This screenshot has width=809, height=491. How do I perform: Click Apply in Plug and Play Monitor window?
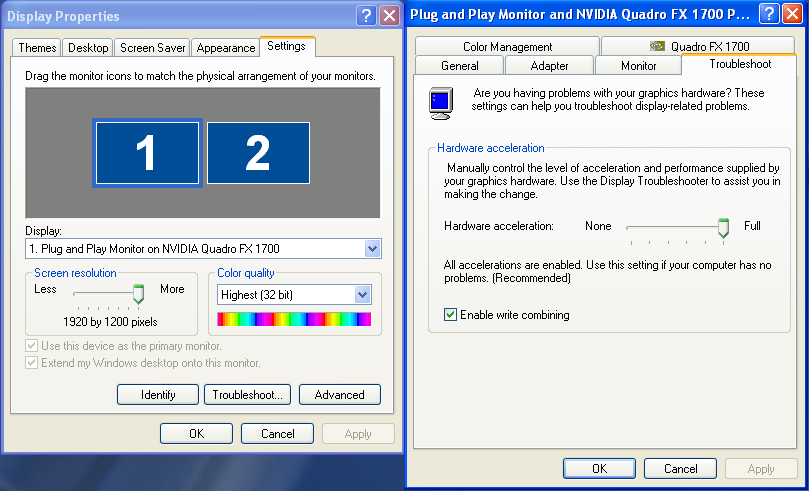point(761,468)
